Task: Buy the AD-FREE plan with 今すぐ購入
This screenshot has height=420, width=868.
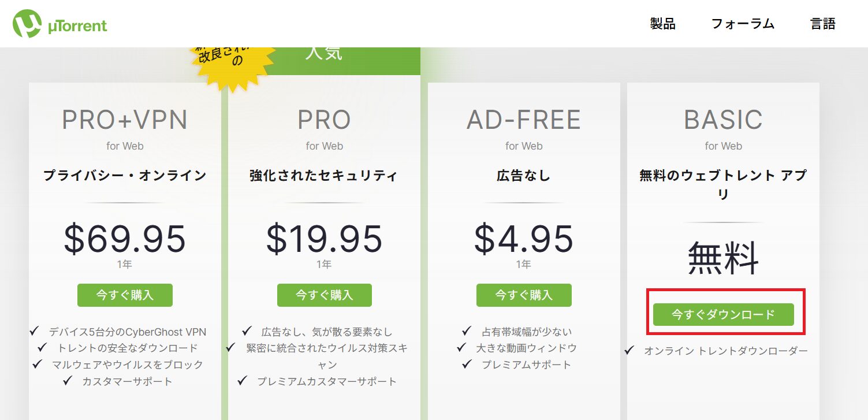Action: pos(524,295)
